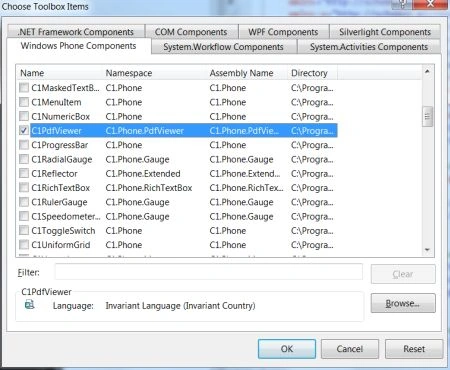
Task: Tick the C1RadialGauge checkbox
Action: coord(24,159)
